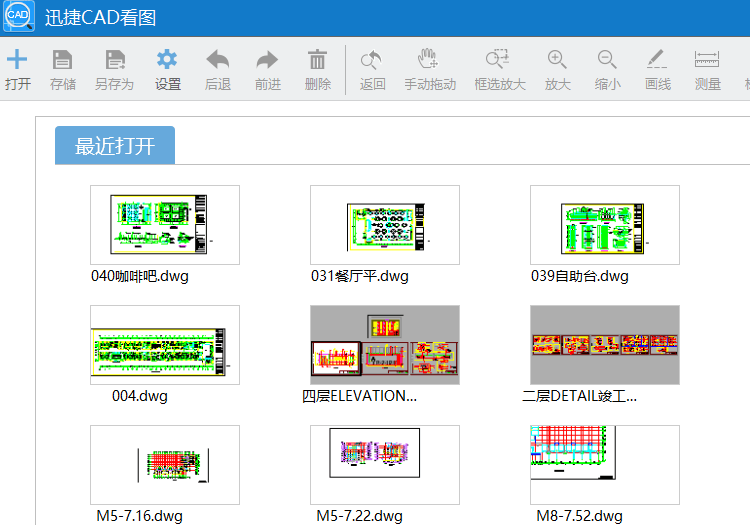Click the 删除 (Delete) trash icon

tap(317, 60)
